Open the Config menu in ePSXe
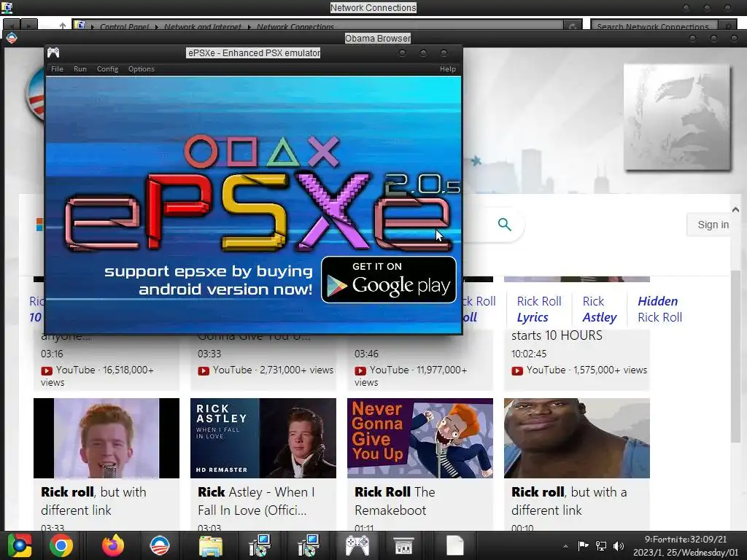 pos(108,69)
